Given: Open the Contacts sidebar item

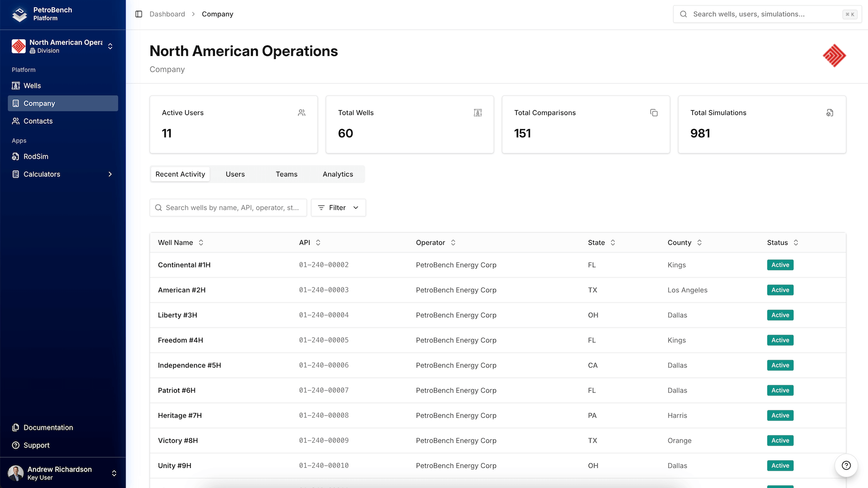Looking at the screenshot, I should pos(38,121).
